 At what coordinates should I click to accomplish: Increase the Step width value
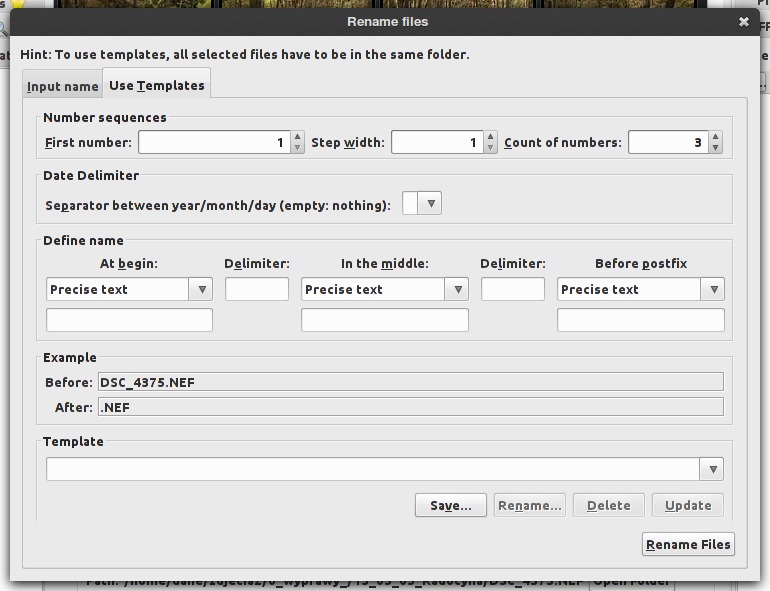click(x=490, y=137)
